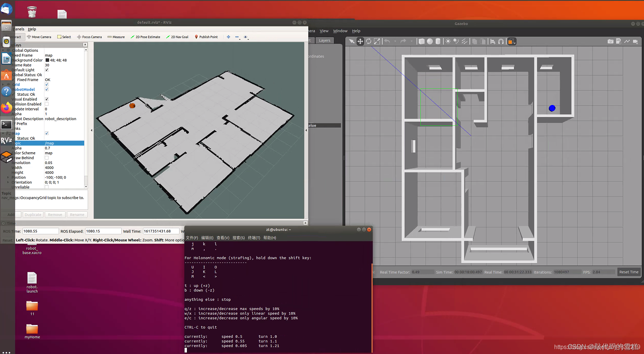644x354 pixels.
Task: Open the dropdown beside Gazebo's redo arrow
Action: tap(411, 41)
